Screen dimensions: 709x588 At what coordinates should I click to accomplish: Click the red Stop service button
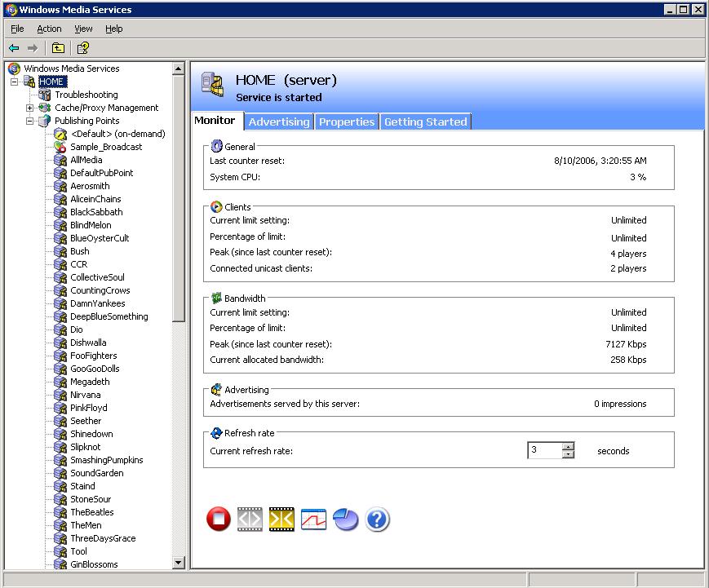pos(219,519)
